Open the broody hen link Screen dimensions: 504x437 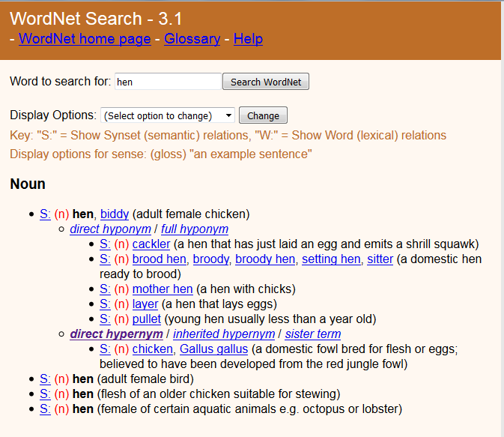tap(265, 259)
